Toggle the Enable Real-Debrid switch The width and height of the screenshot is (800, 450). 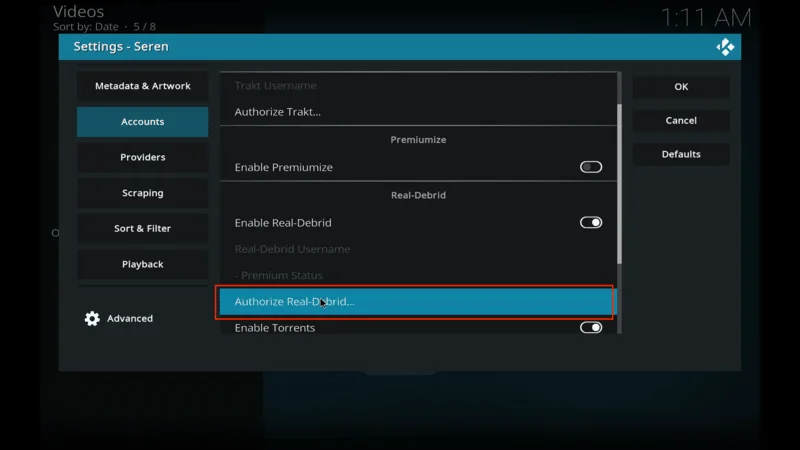(x=591, y=222)
